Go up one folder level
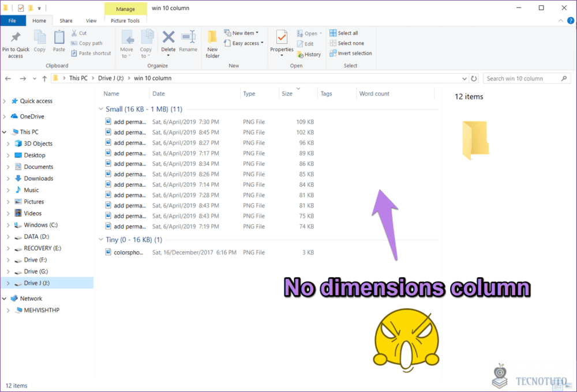 [44, 78]
